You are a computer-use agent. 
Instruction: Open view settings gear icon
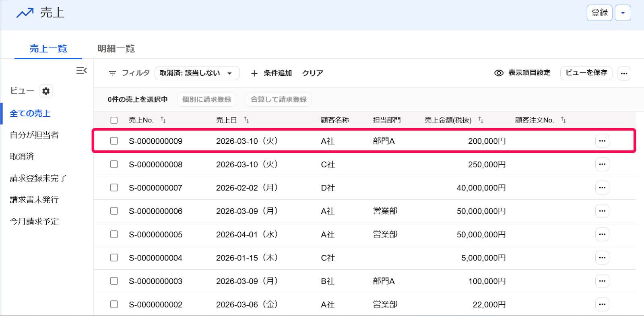(x=46, y=91)
